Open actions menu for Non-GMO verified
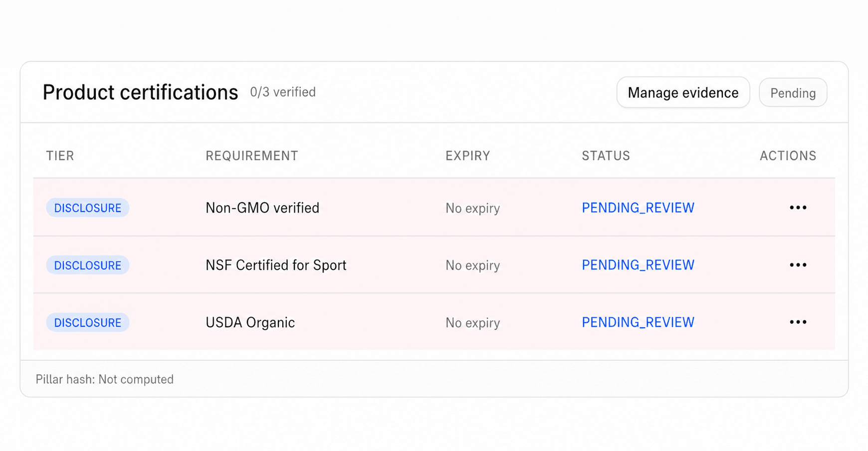Image resolution: width=868 pixels, height=451 pixels. pos(798,208)
